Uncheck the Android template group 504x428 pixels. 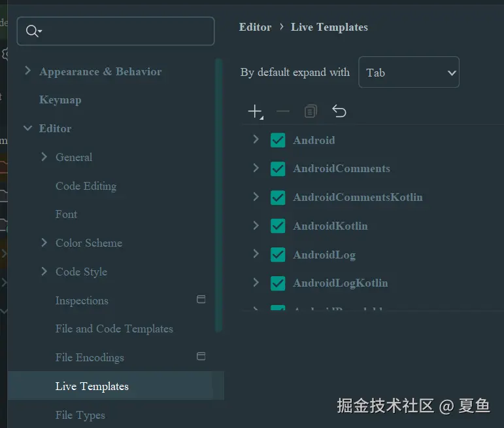[278, 140]
